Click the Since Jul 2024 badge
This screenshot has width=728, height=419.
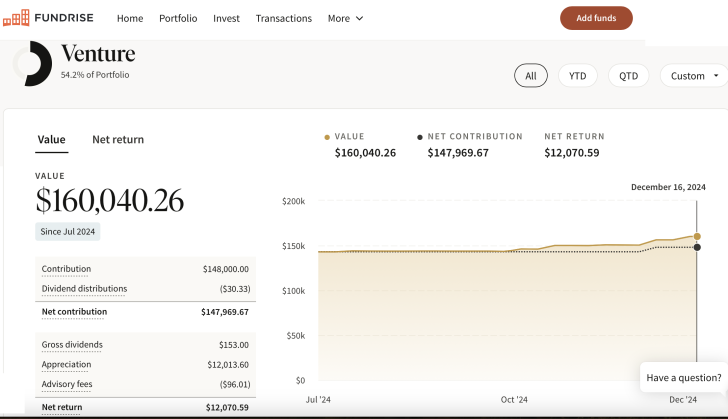(68, 232)
